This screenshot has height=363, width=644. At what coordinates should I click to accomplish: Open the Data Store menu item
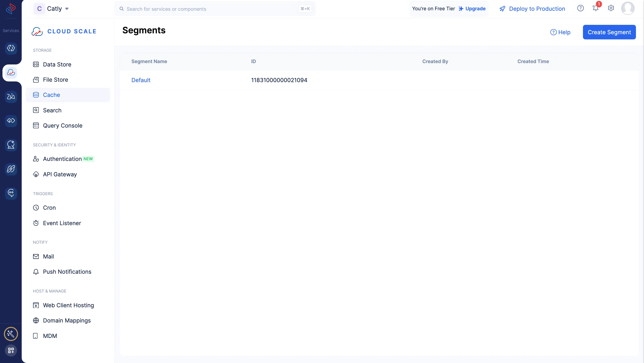click(x=57, y=64)
